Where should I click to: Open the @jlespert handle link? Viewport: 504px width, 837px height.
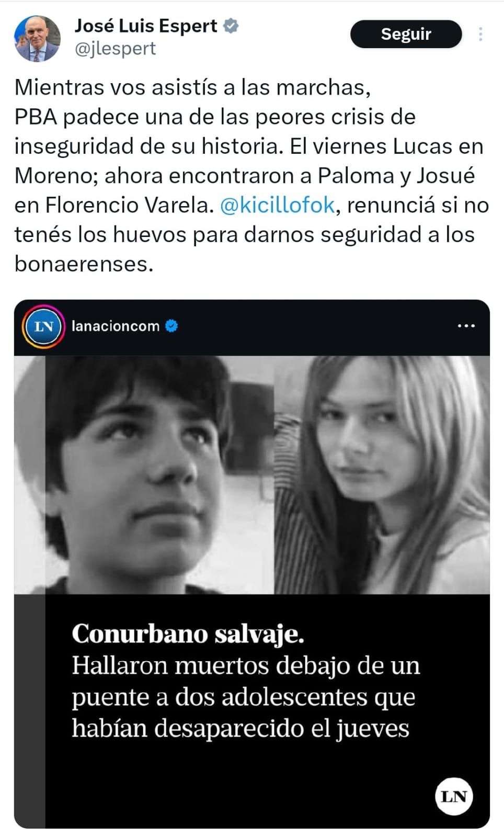(x=116, y=49)
